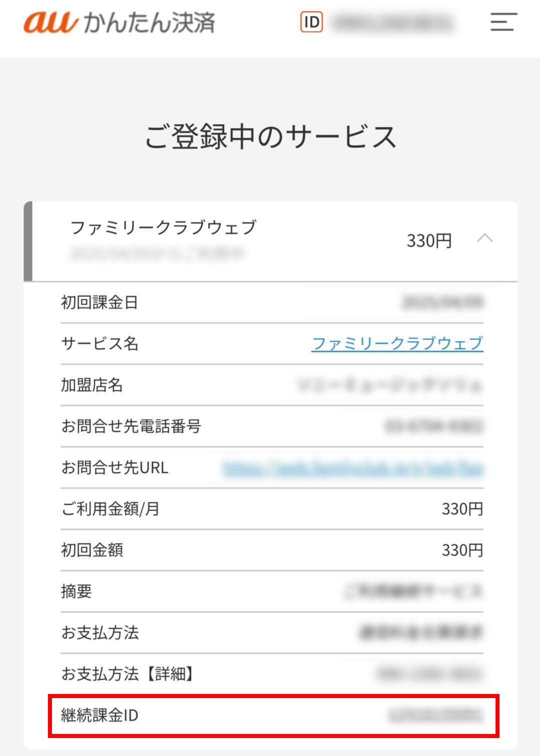The height and width of the screenshot is (756, 540).
Task: Select the 継続課金ID row
Action: 273,715
